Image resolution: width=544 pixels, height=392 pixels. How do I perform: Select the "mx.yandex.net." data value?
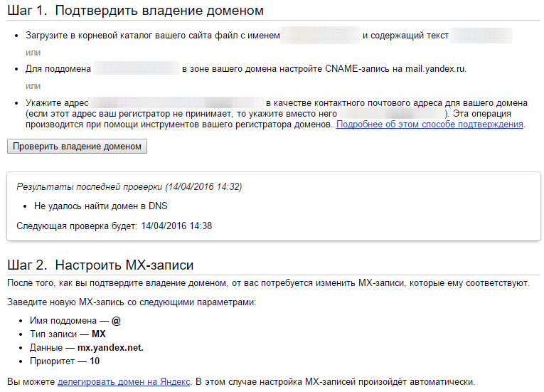coord(110,348)
